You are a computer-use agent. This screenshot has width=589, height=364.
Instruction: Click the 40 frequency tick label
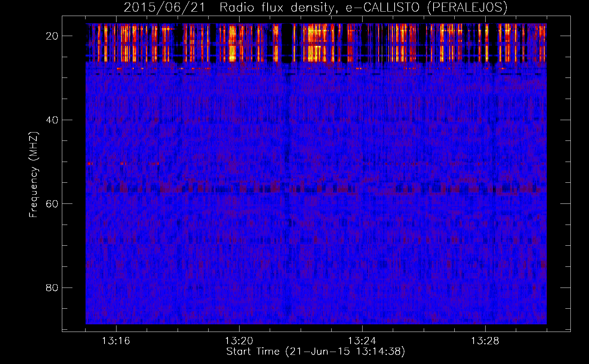pos(52,120)
